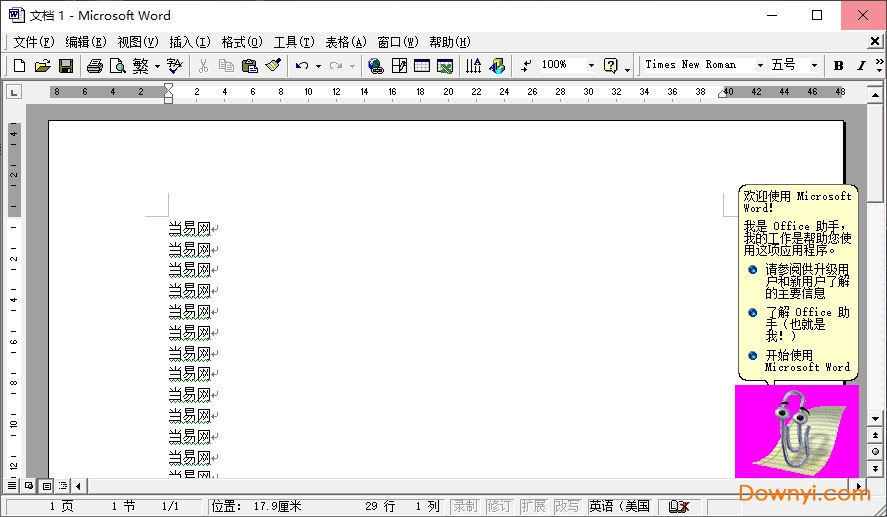The image size is (887, 517).
Task: Open the 五号 font size dropdown
Action: [x=814, y=66]
